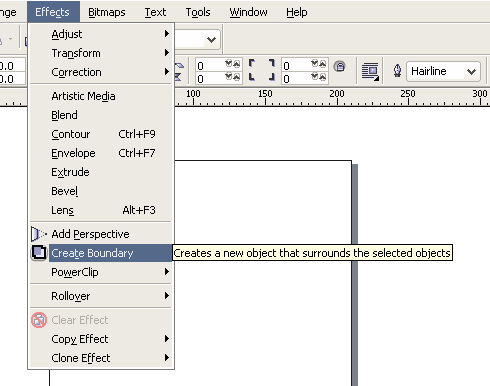This screenshot has width=490, height=386.
Task: Expand the Adjust submenu
Action: (167, 34)
